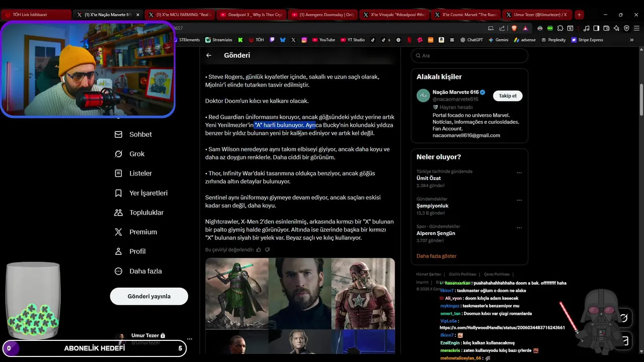Open Netflix bookmark icon

click(x=409, y=40)
